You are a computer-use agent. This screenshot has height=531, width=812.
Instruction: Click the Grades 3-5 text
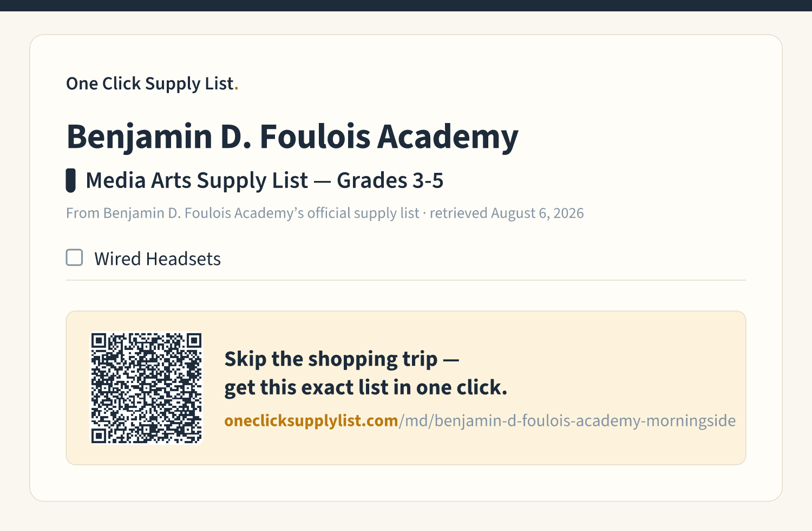[x=390, y=180]
